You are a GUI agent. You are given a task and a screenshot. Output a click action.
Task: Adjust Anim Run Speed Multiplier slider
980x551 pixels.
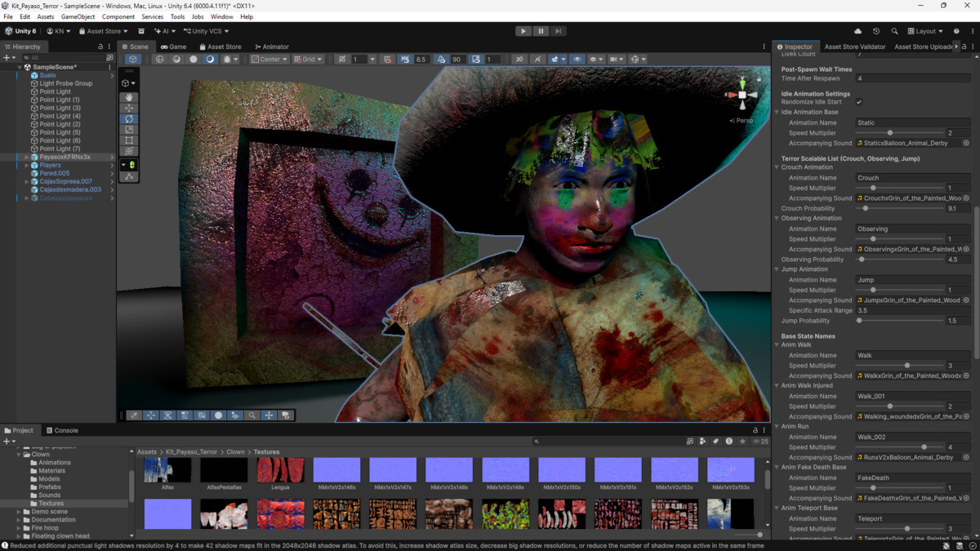(x=899, y=447)
